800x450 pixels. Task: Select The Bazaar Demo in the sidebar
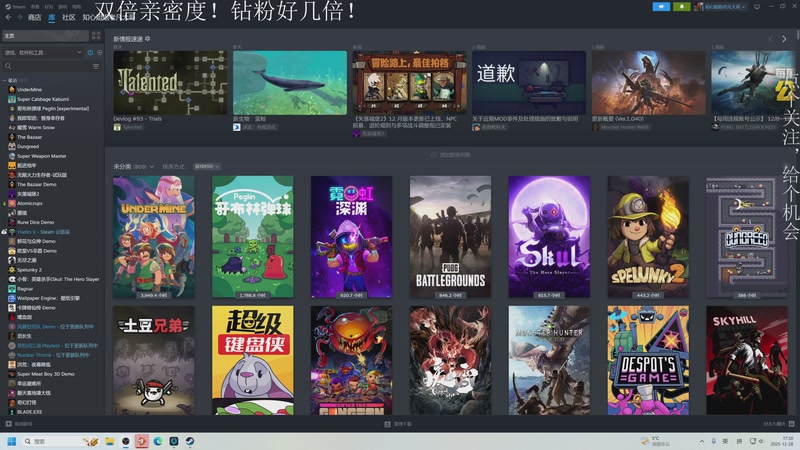[37, 185]
